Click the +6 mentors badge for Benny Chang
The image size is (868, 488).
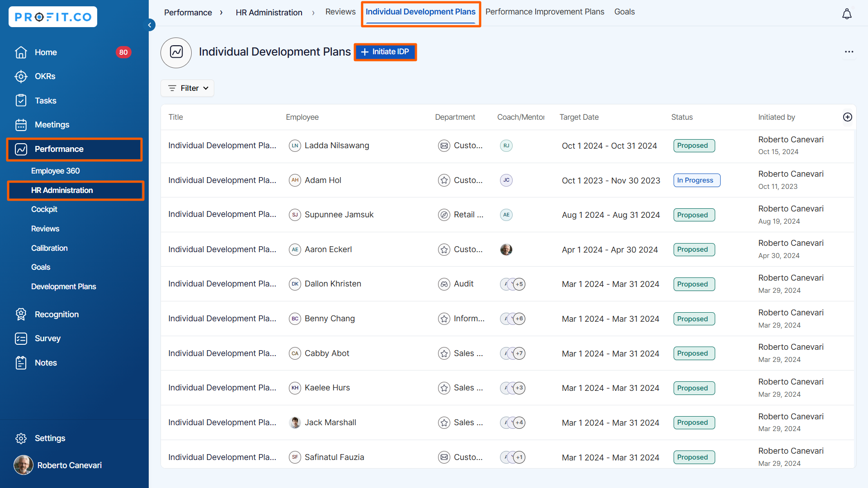tap(519, 319)
